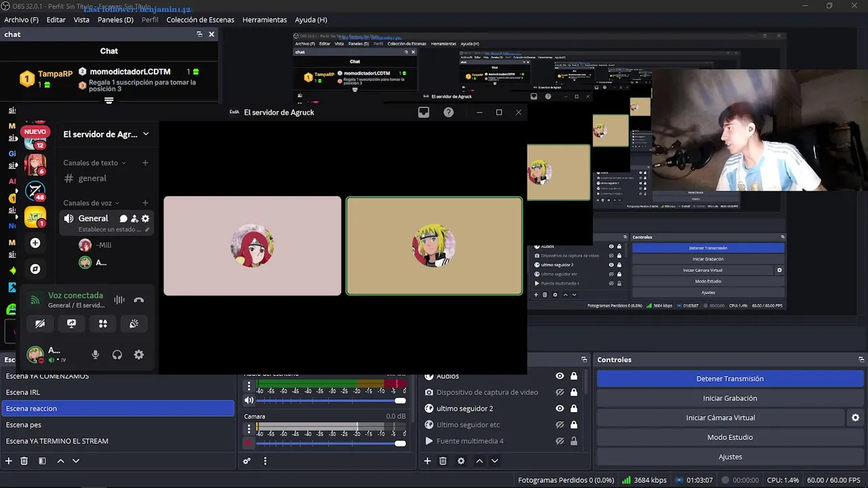Add a new source in OBS

click(427, 461)
